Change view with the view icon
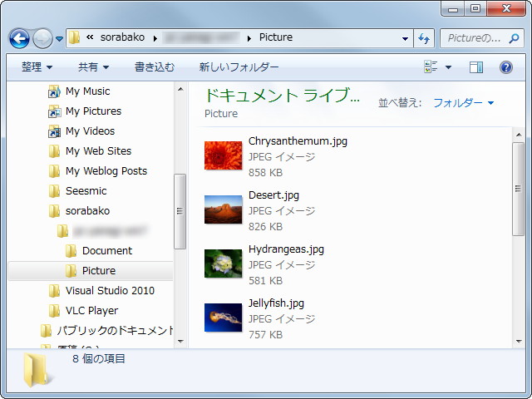 click(431, 66)
